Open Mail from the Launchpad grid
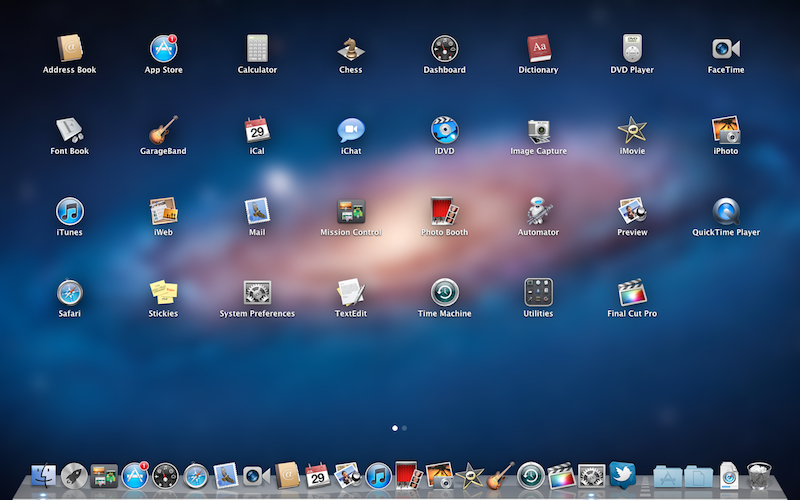This screenshot has height=500, width=800. 257,211
